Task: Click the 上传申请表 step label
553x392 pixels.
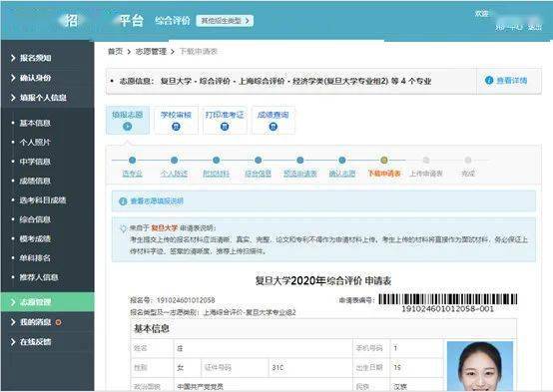Action: pyautogui.click(x=426, y=174)
